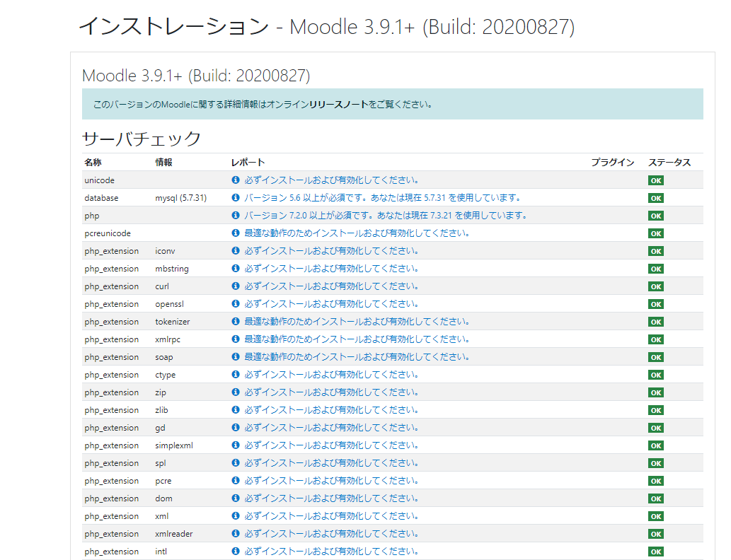The height and width of the screenshot is (560, 731).
Task: Open the report link for tokenizer
Action: [x=357, y=322]
